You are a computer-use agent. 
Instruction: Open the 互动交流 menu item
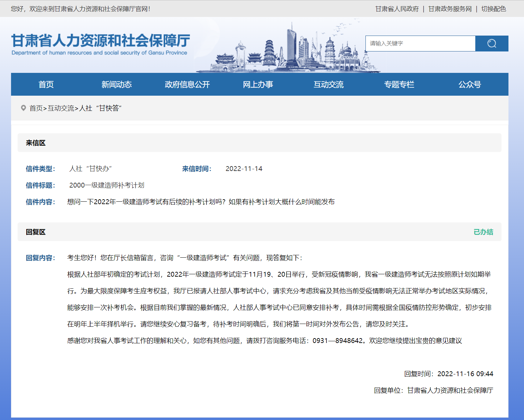[328, 85]
